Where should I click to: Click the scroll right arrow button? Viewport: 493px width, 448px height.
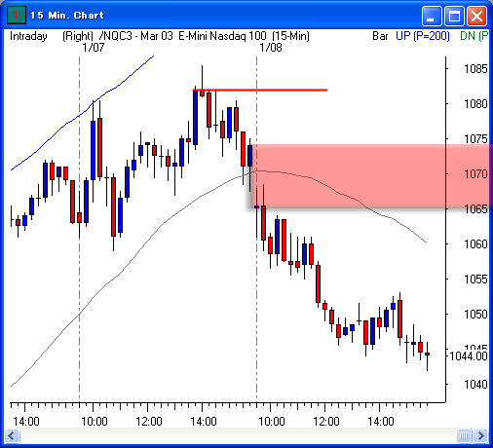480,435
